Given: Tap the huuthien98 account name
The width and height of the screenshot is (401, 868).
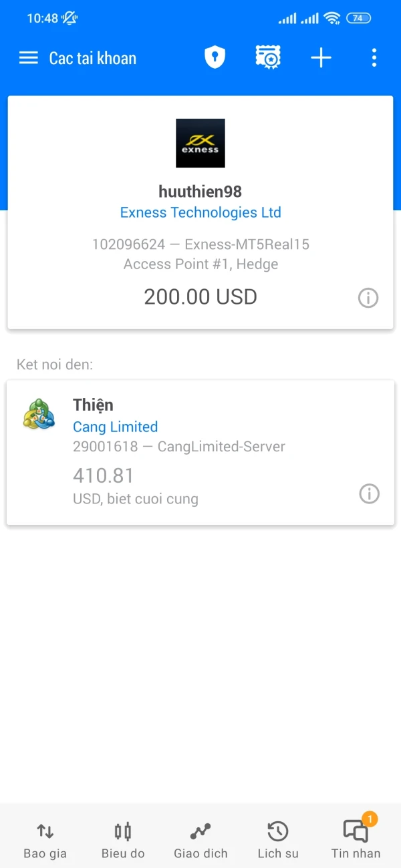Looking at the screenshot, I should [x=200, y=192].
